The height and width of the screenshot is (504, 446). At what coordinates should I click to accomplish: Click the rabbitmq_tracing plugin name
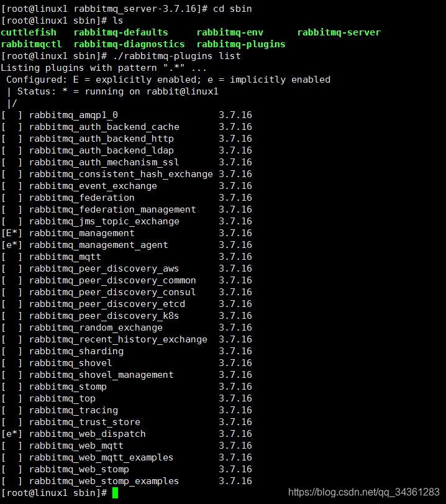[73, 410]
